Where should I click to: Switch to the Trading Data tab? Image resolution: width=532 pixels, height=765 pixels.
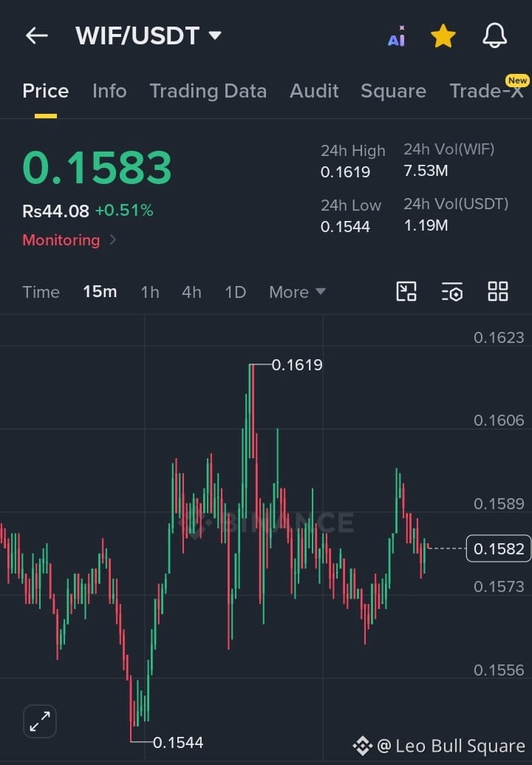point(208,91)
